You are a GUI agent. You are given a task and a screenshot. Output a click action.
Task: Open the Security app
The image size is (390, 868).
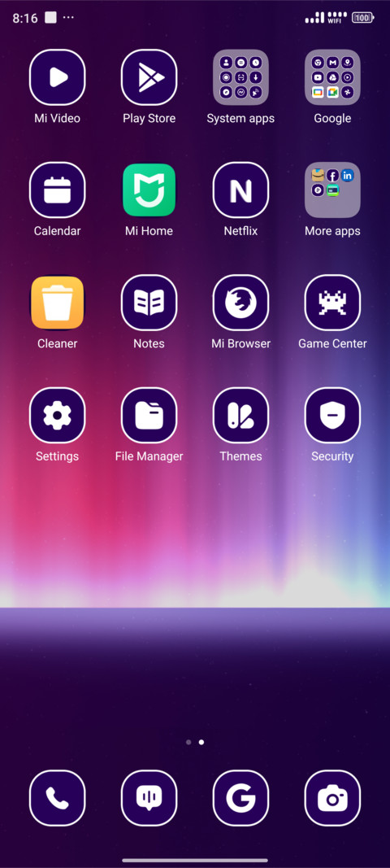coord(332,416)
